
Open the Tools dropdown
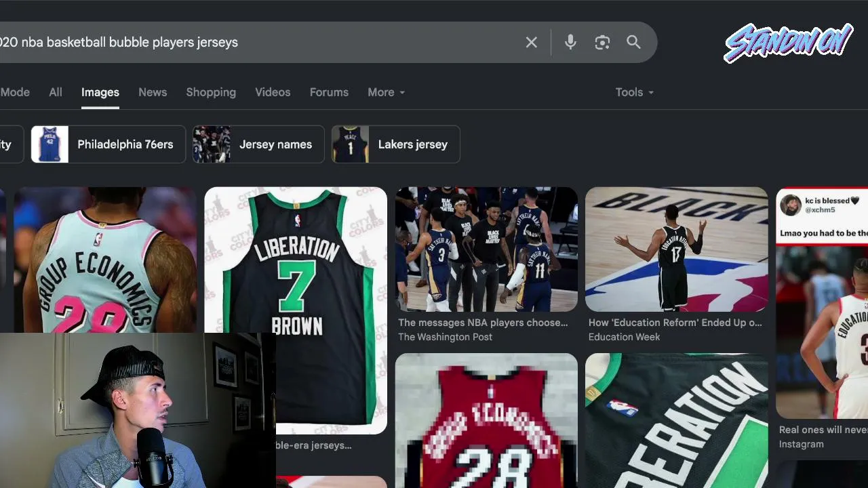pos(635,92)
